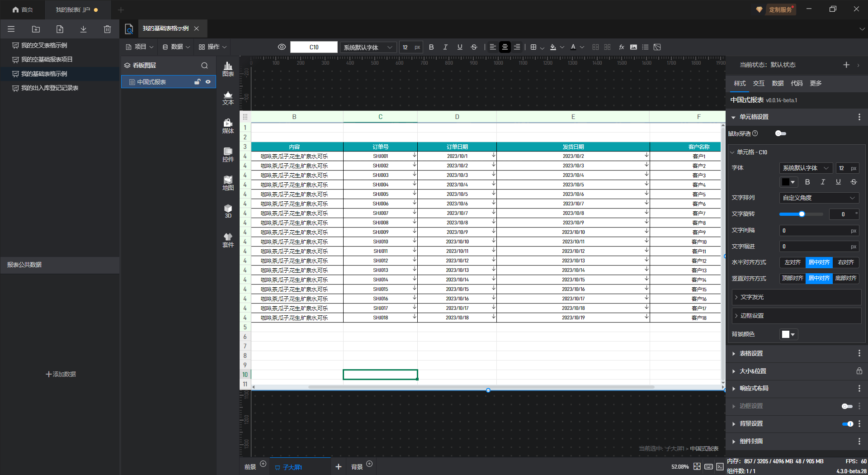Select the 3D component icon

pos(228,211)
